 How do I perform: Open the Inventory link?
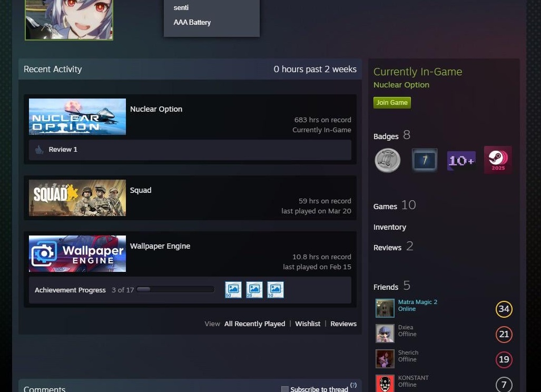click(x=389, y=227)
